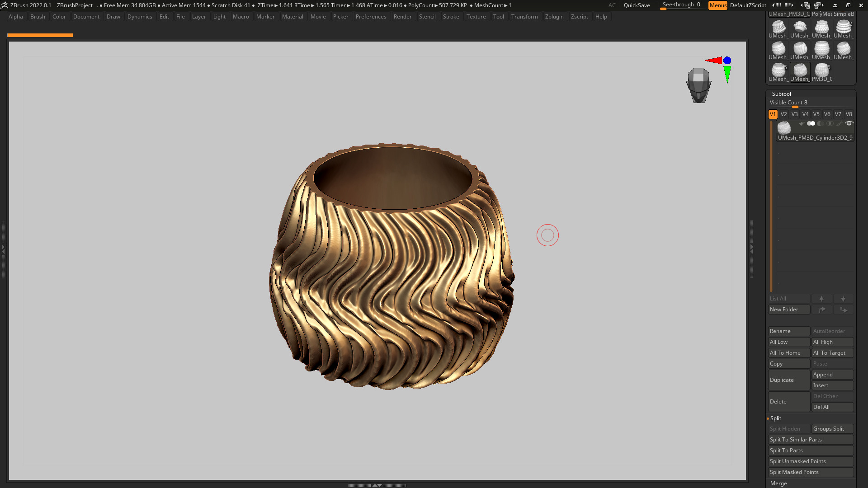This screenshot has height=488, width=868.
Task: Select the PolyMesh tool thumbnail
Action: (x=822, y=14)
